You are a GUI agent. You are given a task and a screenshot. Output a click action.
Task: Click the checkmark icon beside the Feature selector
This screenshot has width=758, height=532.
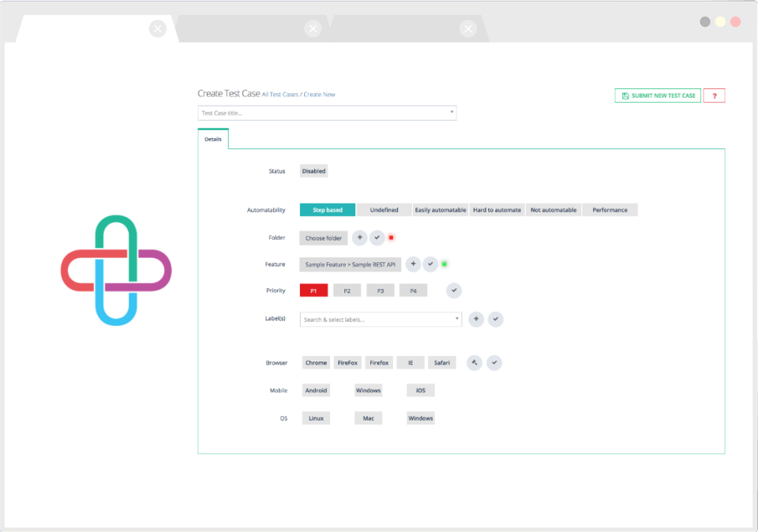click(x=430, y=264)
